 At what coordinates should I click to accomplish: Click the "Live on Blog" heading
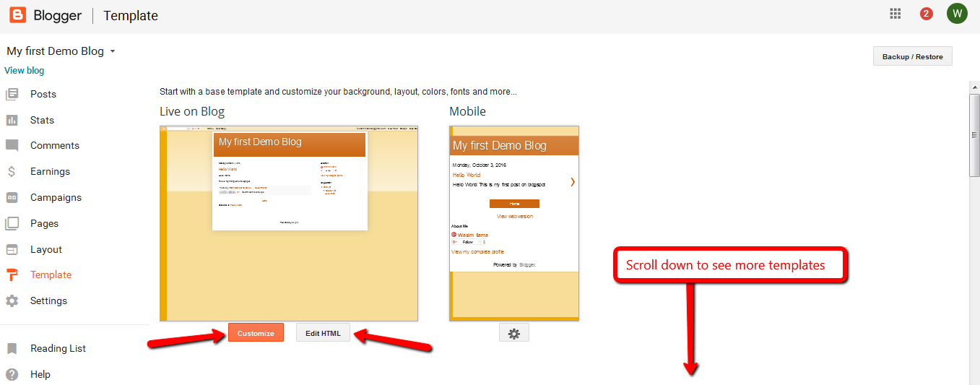(192, 111)
